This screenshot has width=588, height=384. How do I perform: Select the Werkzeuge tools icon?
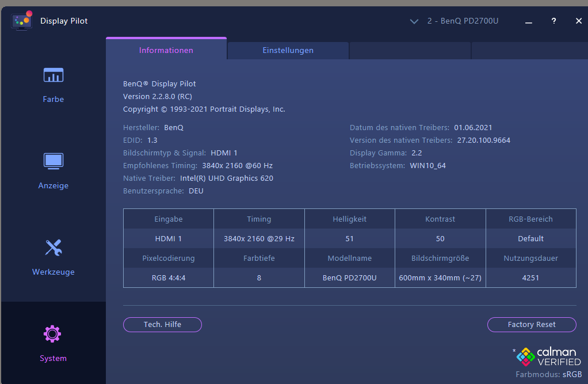tap(54, 248)
